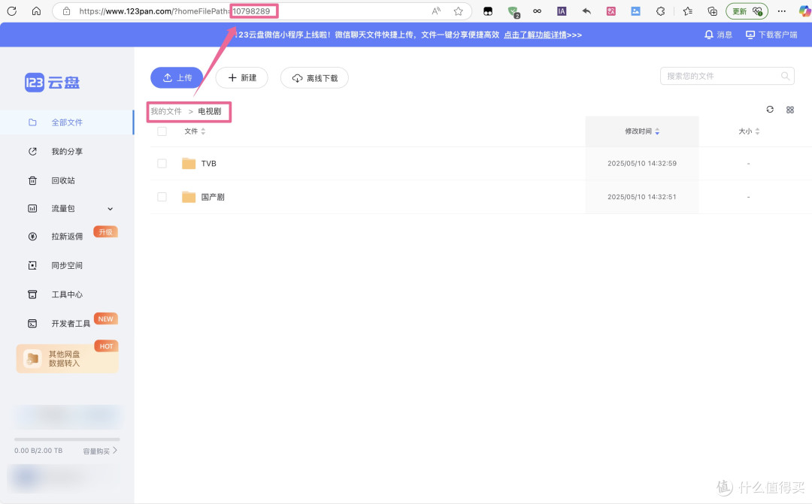The width and height of the screenshot is (812, 504).
Task: Click the browser address bar URL
Action: [x=174, y=11]
